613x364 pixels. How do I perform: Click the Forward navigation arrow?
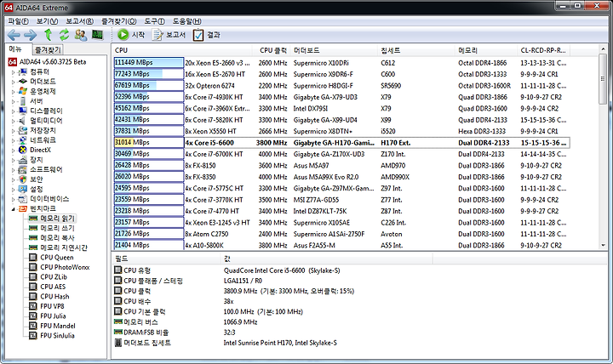pos(30,35)
